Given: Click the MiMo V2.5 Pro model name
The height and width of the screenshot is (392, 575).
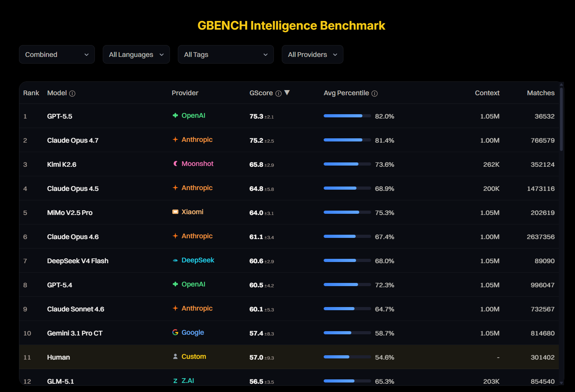Looking at the screenshot, I should [x=70, y=213].
